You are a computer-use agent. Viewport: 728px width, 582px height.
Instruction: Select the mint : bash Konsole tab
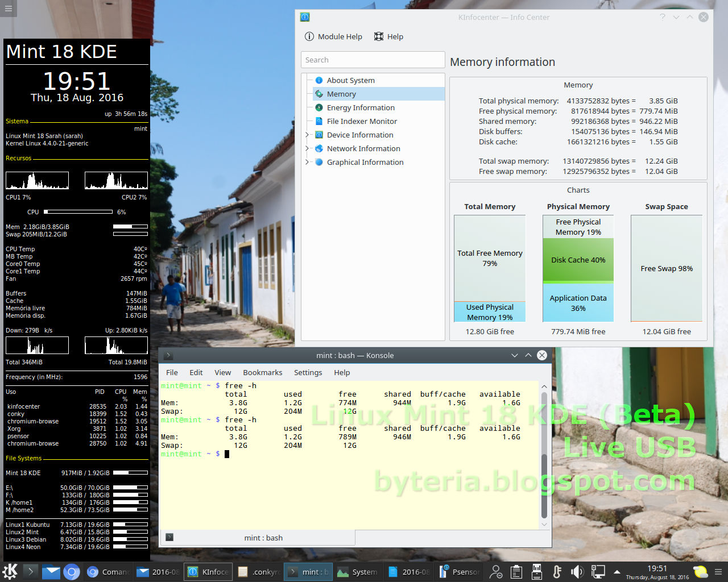[x=259, y=538]
